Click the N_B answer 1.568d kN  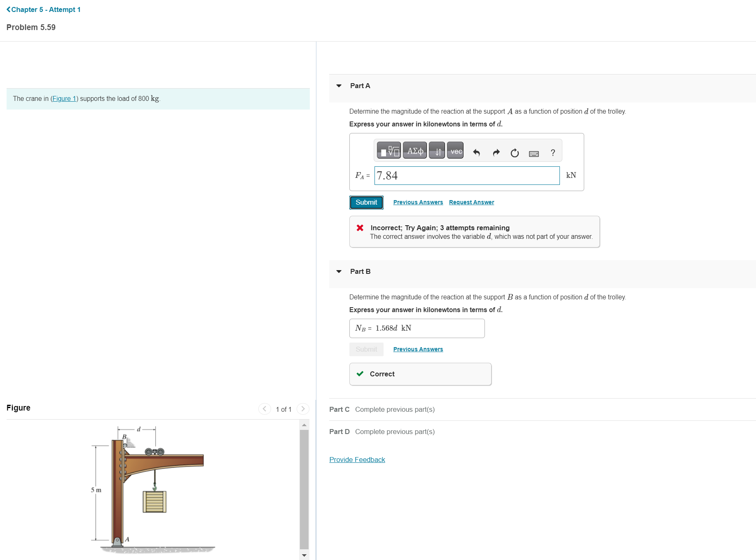point(417,328)
